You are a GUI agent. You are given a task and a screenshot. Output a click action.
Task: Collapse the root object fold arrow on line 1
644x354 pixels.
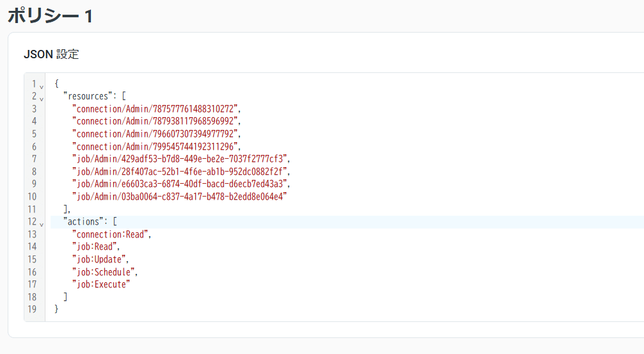coord(42,85)
